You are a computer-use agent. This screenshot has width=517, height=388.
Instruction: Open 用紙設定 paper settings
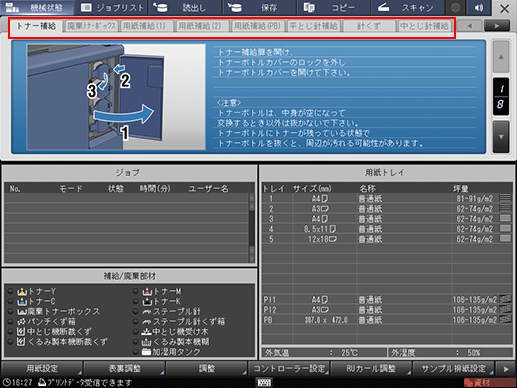pyautogui.click(x=42, y=369)
